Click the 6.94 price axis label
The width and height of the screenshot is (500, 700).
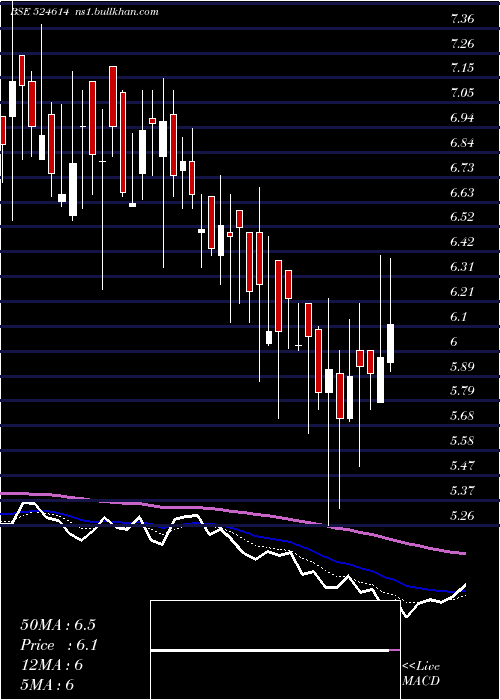(x=462, y=118)
